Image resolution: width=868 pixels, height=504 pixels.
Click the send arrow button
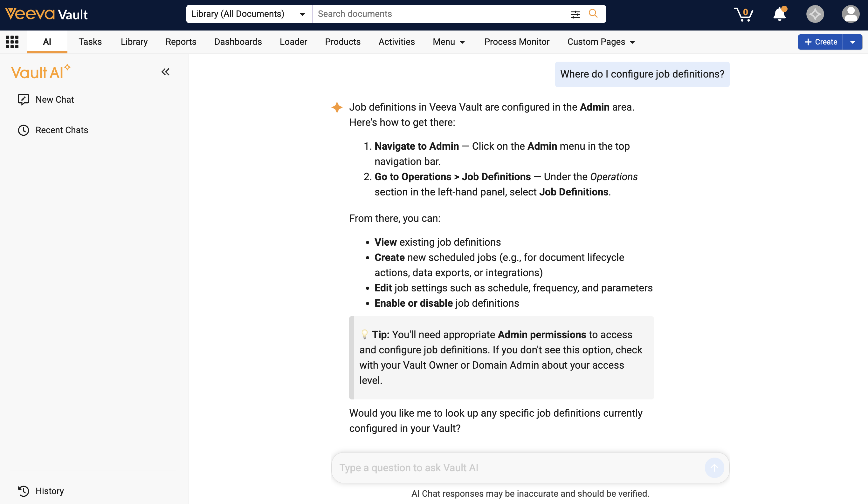click(x=714, y=467)
